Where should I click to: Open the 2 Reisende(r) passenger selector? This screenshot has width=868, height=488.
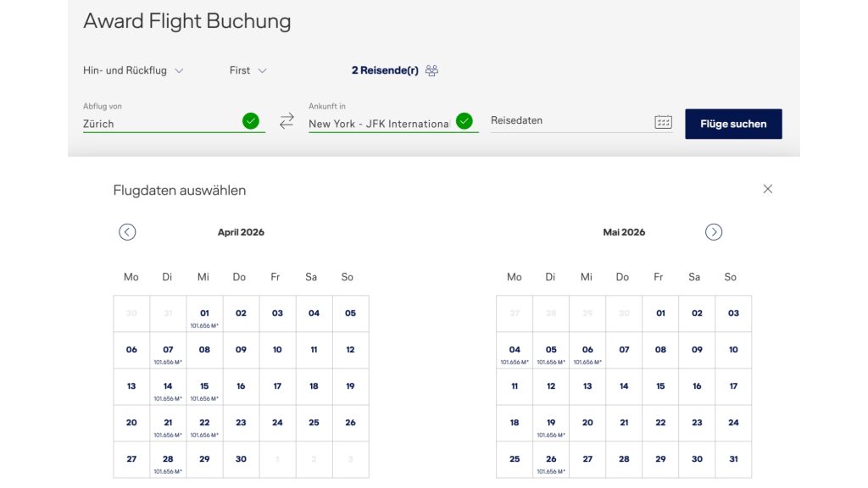coord(385,70)
